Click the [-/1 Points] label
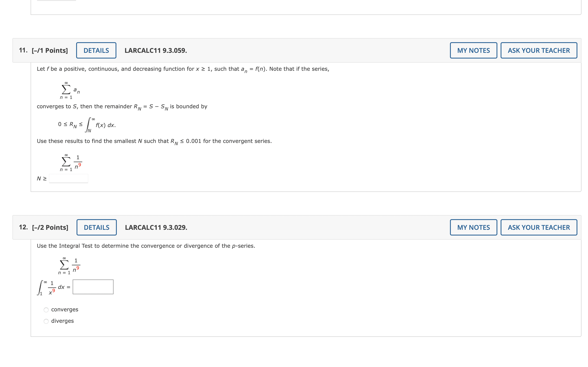This screenshot has height=367, width=588. 50,51
